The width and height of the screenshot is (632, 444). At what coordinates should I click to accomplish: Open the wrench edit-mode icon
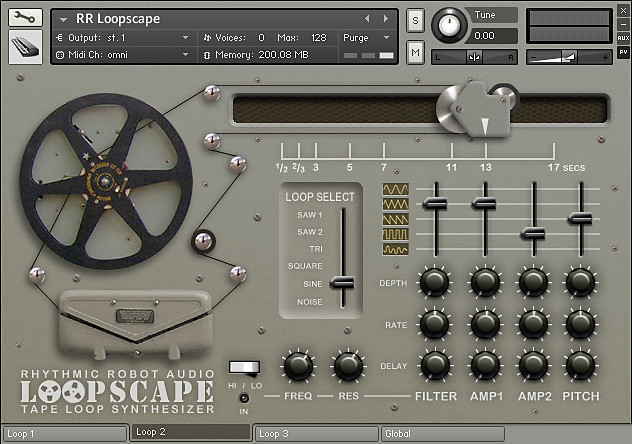[25, 17]
